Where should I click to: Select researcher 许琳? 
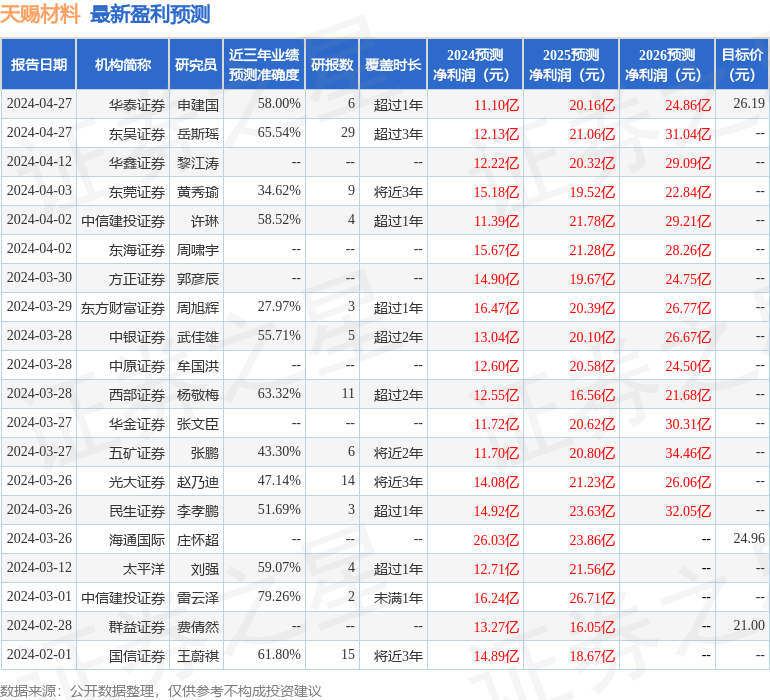205,221
